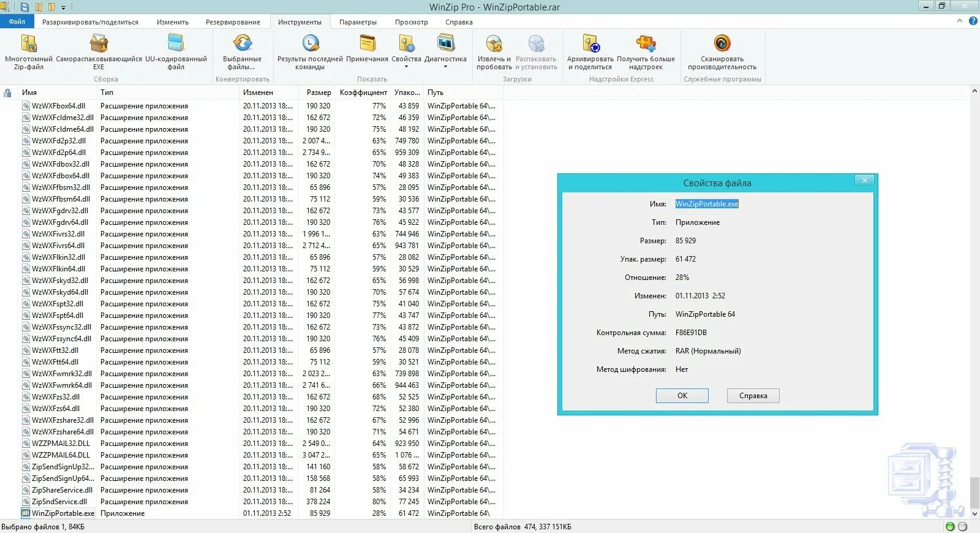Expand the Свойства dropdown arrow
This screenshot has height=533, width=980.
point(406,67)
